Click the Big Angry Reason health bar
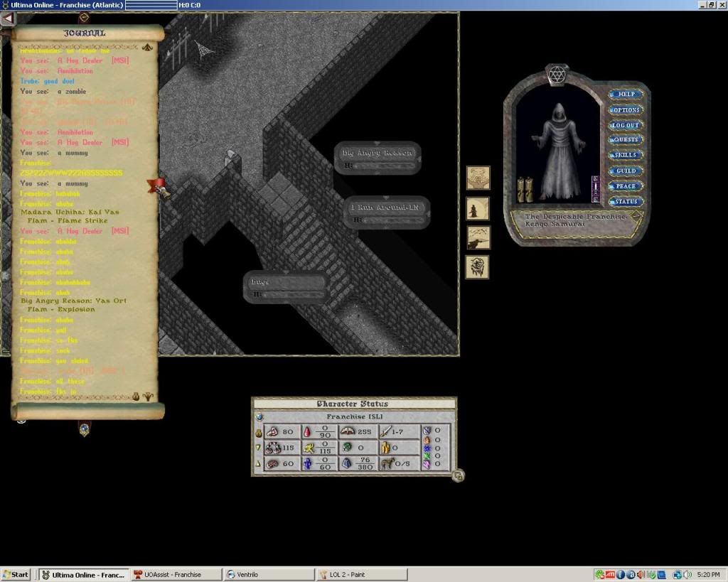The height and width of the screenshot is (582, 728). point(378,158)
